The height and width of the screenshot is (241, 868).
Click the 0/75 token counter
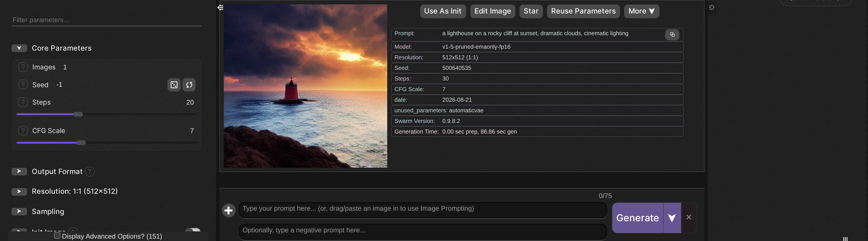click(x=605, y=196)
